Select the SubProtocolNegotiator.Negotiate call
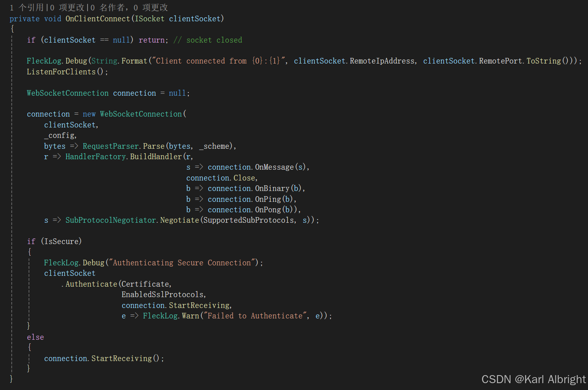Image resolution: width=588 pixels, height=390 pixels. [x=133, y=220]
